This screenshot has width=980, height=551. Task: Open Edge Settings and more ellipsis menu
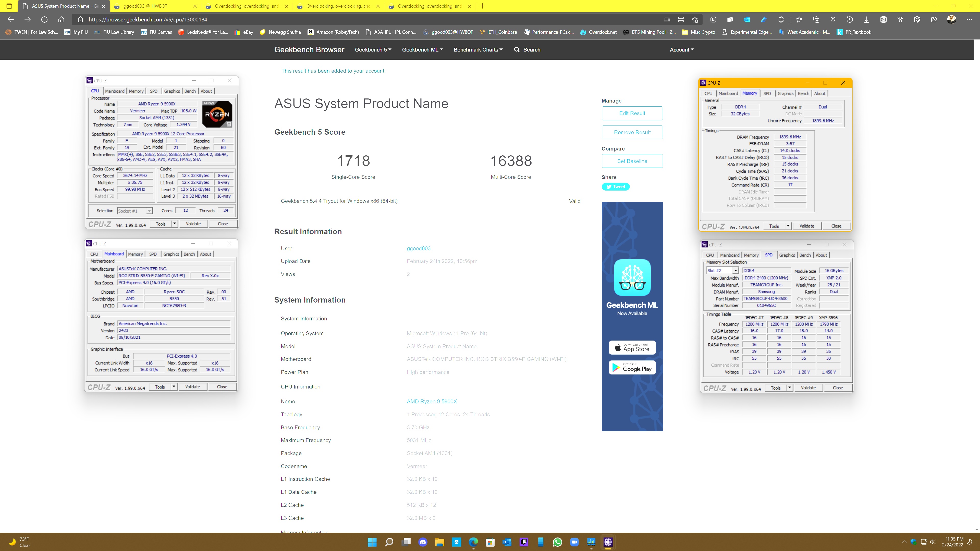(x=969, y=19)
